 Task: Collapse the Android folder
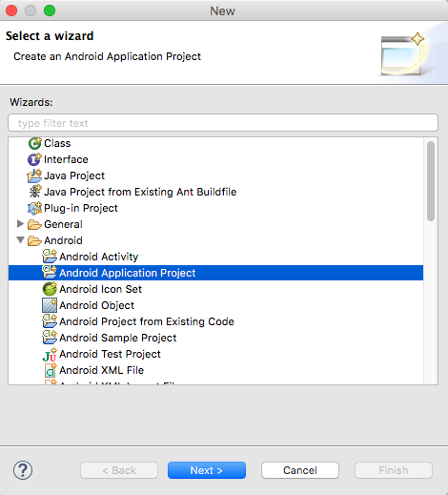pyautogui.click(x=20, y=240)
